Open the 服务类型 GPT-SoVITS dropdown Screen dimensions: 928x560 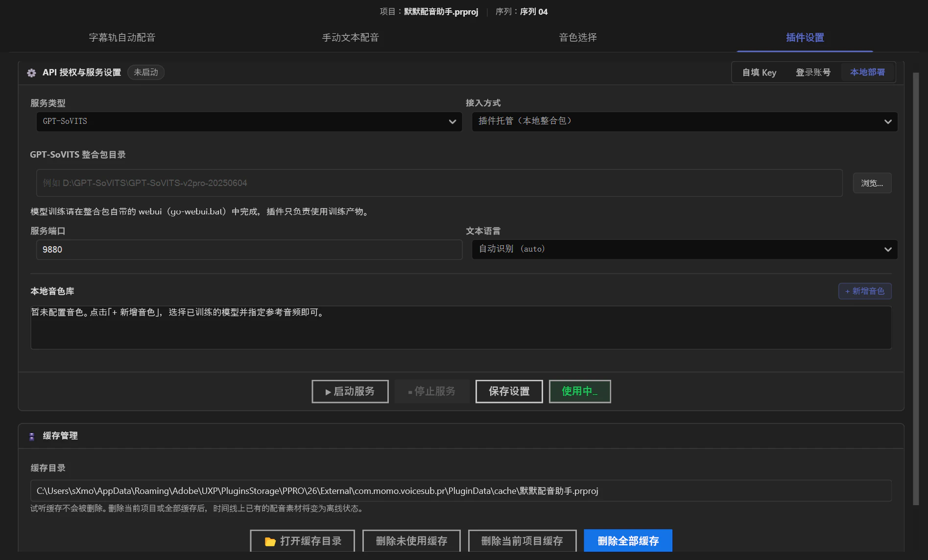pyautogui.click(x=249, y=121)
